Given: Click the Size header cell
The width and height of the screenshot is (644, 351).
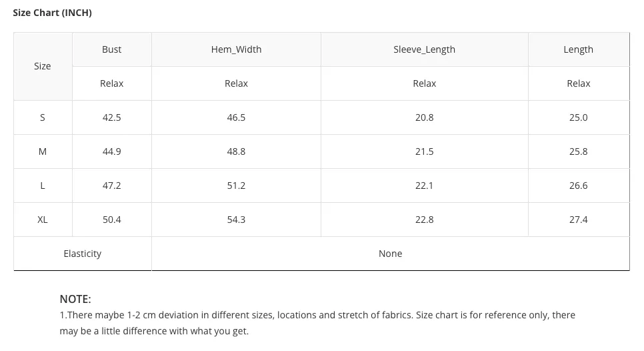Looking at the screenshot, I should coord(42,66).
